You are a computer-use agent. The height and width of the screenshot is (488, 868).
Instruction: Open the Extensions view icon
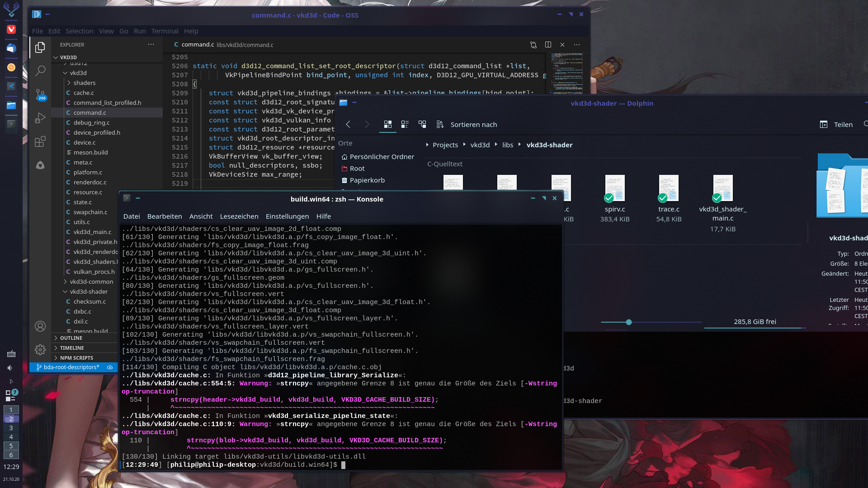point(40,141)
